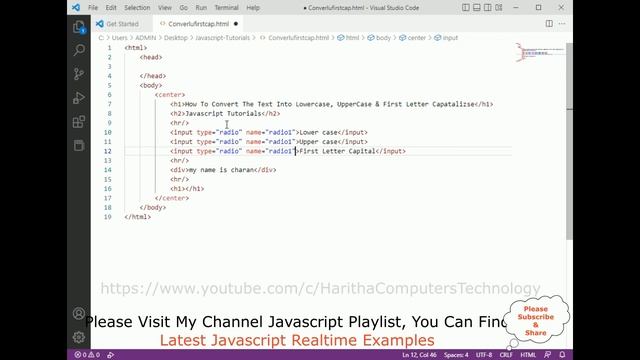Viewport: 640px width, 360px height.
Task: Expand the Javascript-Tutorials breadcrumb
Action: click(222, 38)
